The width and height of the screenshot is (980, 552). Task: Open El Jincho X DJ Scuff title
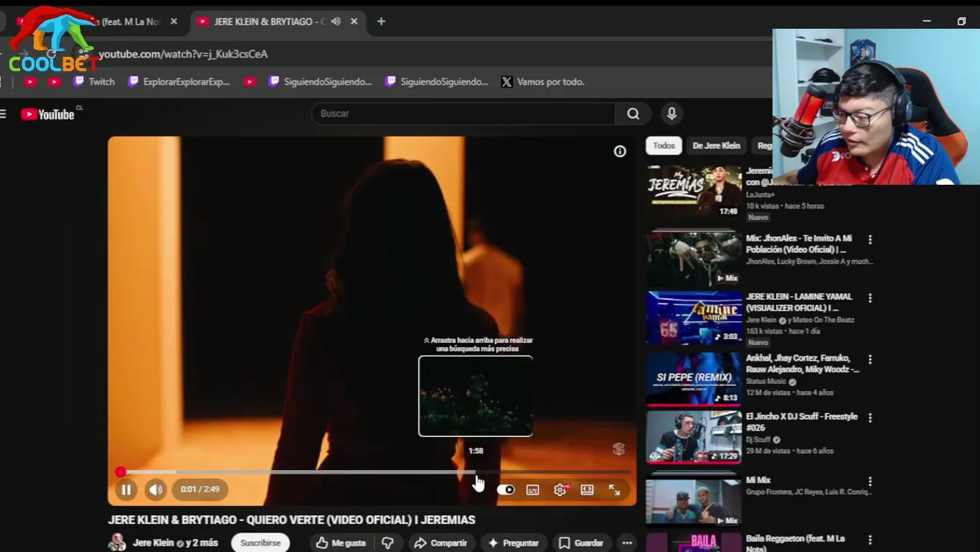point(802,422)
